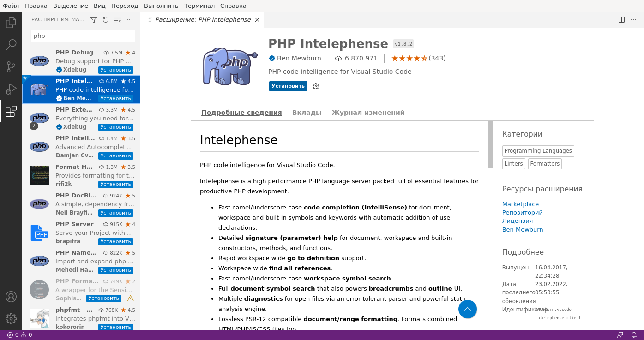Clear extensions search results
The width and height of the screenshot is (644, 340).
tap(118, 20)
